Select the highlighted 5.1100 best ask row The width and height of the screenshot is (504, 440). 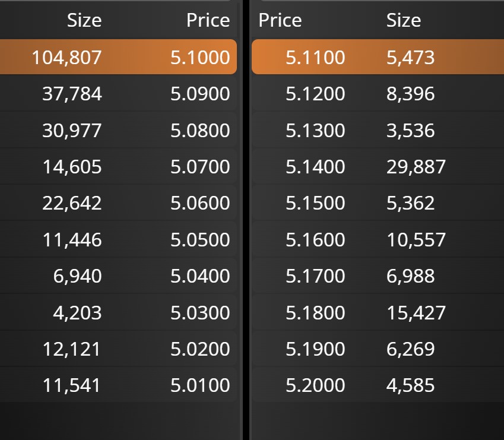[x=378, y=58]
